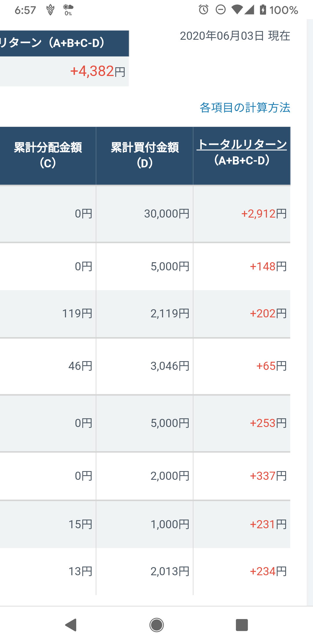Tap the 2020年06月03日 現在 date label
The image size is (313, 644).
[x=235, y=36]
